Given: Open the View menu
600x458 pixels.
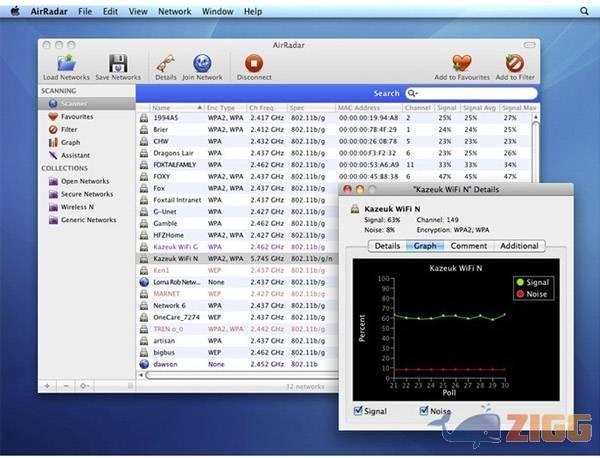Looking at the screenshot, I should coord(138,11).
